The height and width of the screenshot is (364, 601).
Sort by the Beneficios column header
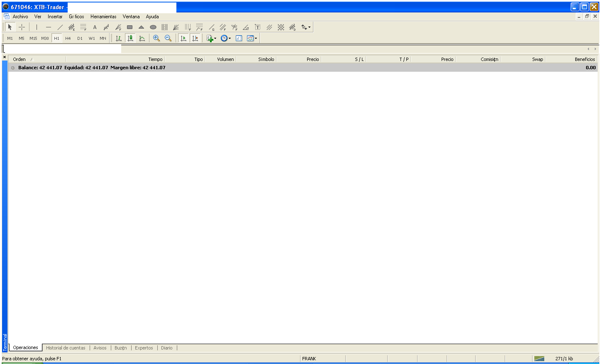click(x=584, y=59)
